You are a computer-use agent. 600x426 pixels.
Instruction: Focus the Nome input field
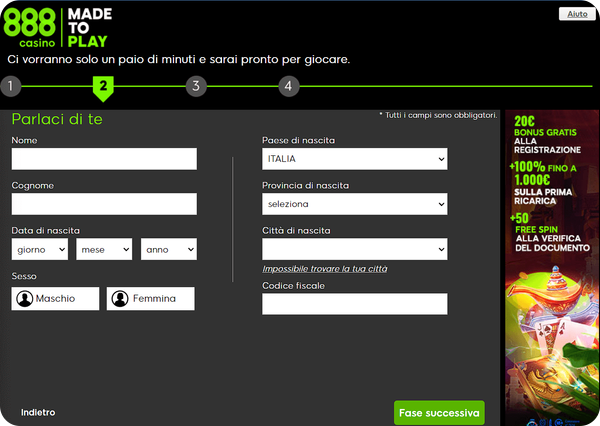point(104,159)
